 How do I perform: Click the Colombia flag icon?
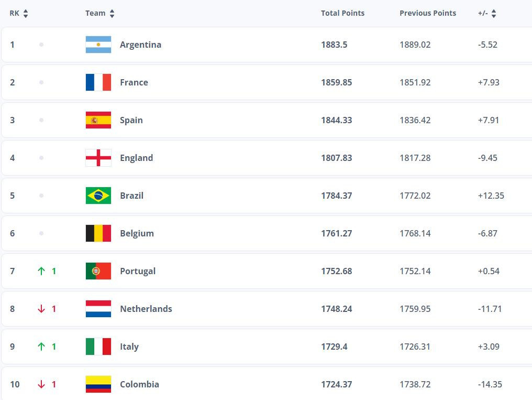(98, 384)
